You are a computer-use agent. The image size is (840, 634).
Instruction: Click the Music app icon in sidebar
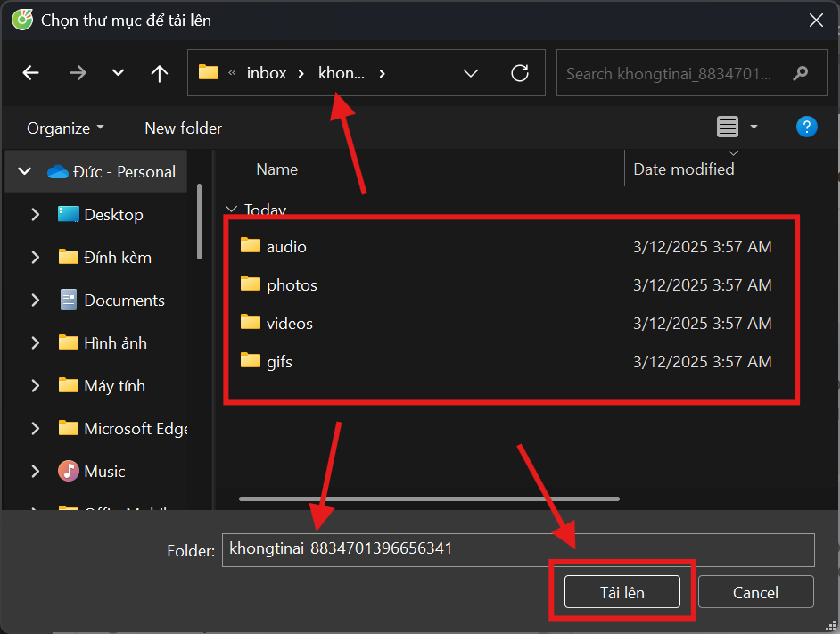pyautogui.click(x=68, y=471)
